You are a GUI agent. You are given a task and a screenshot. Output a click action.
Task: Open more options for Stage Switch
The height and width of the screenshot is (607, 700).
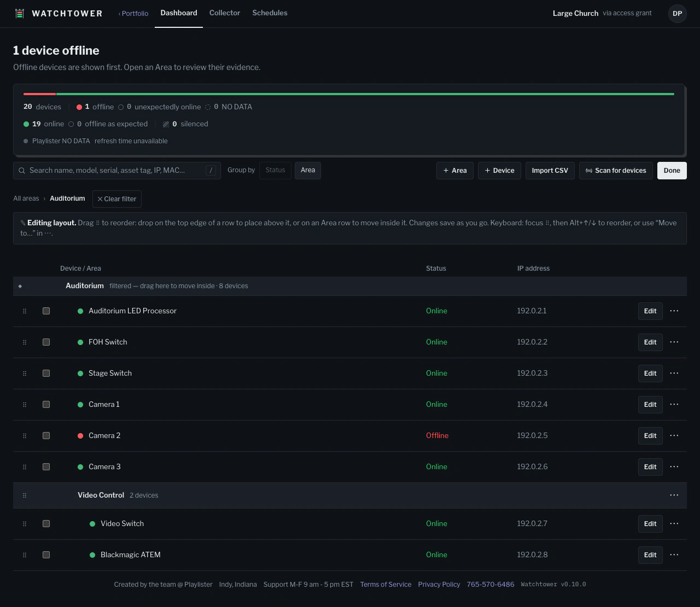674,373
